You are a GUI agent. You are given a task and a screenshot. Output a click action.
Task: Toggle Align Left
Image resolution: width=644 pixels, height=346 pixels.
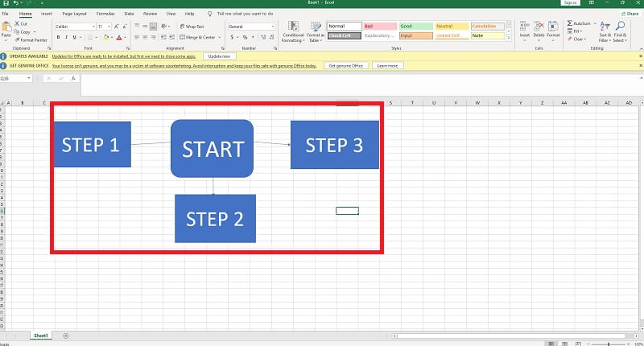tap(137, 37)
